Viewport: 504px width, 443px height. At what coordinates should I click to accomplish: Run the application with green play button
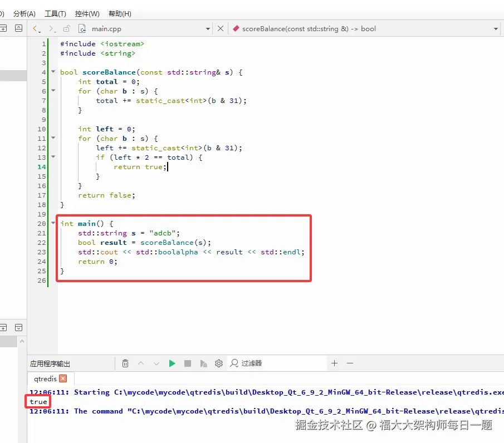[x=172, y=363]
